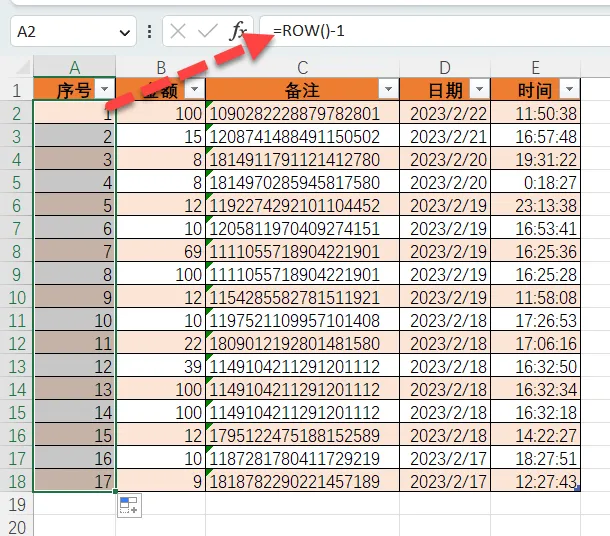Click cell with 1795122475188152589

[303, 435]
